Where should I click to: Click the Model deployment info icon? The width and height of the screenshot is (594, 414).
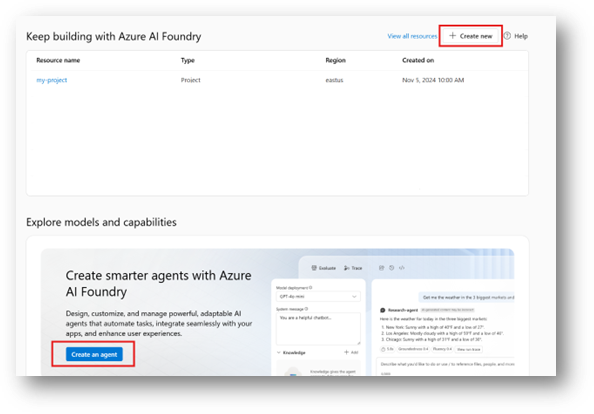311,287
